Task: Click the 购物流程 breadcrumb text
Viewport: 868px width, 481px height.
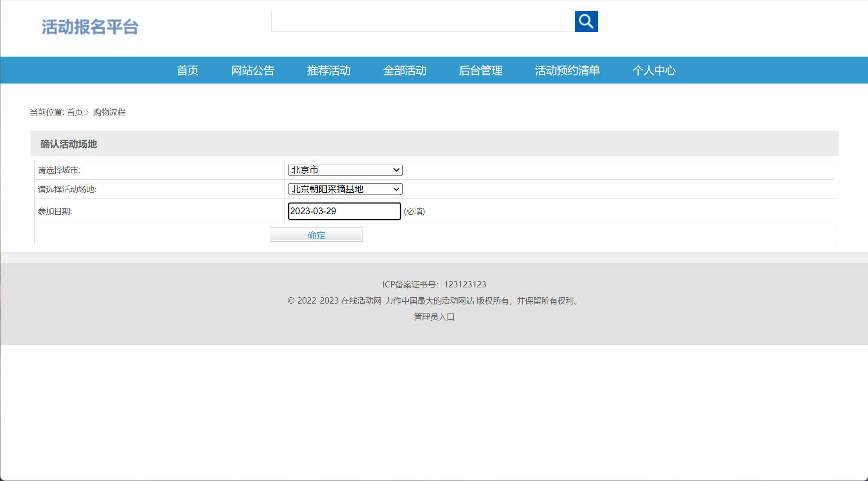Action: click(x=109, y=112)
